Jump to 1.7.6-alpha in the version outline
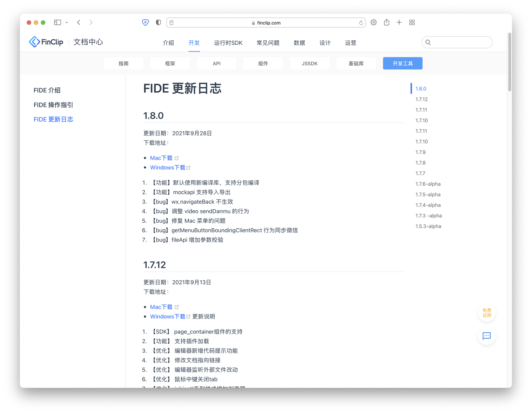532x414 pixels. (x=428, y=184)
